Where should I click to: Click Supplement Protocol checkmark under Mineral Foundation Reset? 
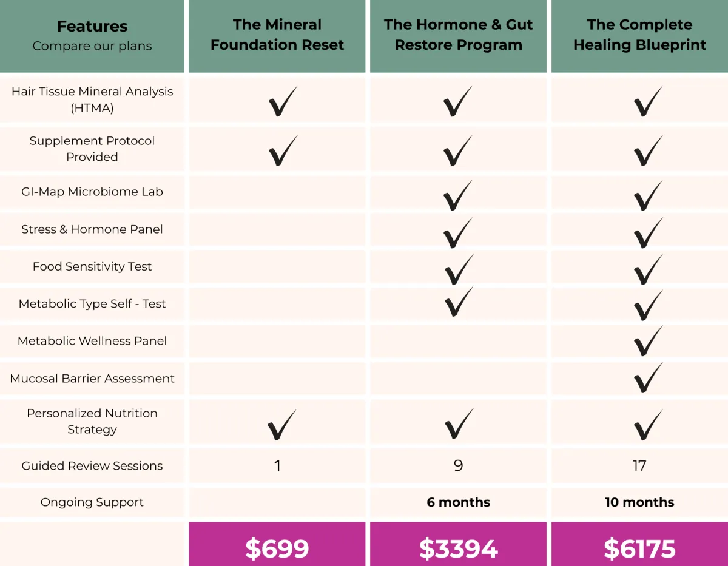pos(283,150)
